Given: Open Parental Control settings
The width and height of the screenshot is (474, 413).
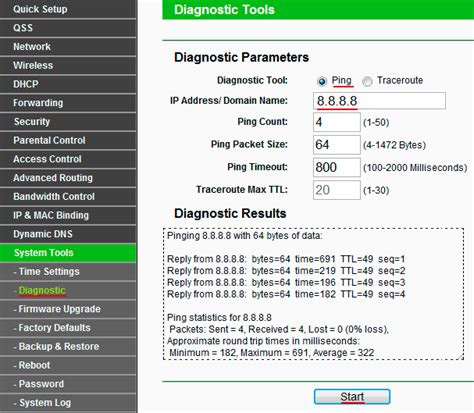Looking at the screenshot, I should (x=68, y=140).
